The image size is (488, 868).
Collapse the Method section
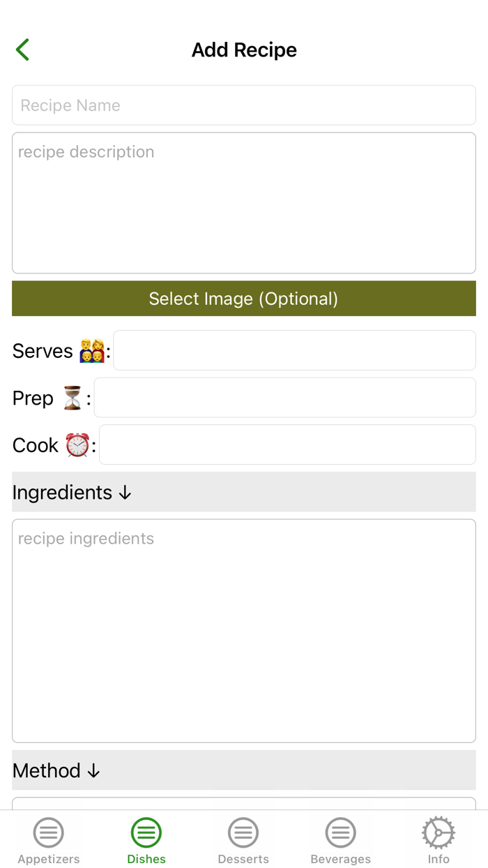point(95,770)
